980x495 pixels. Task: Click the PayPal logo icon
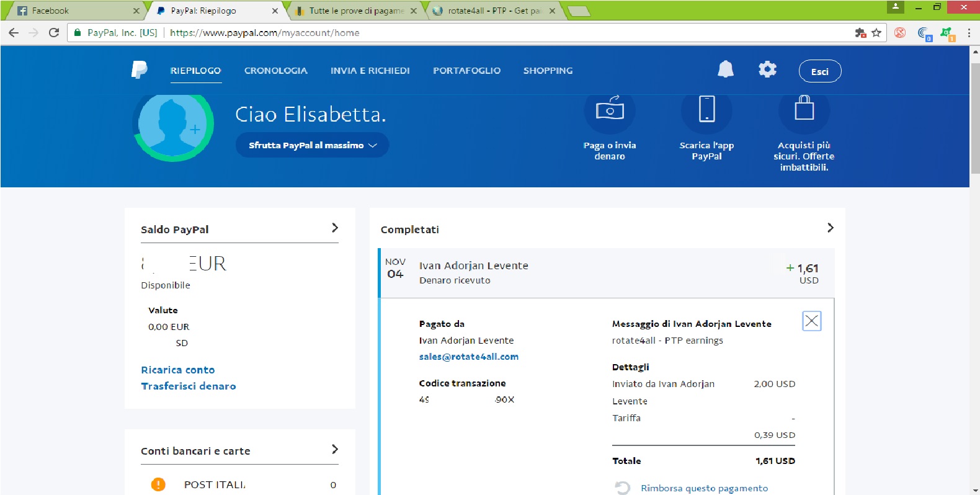coord(140,69)
